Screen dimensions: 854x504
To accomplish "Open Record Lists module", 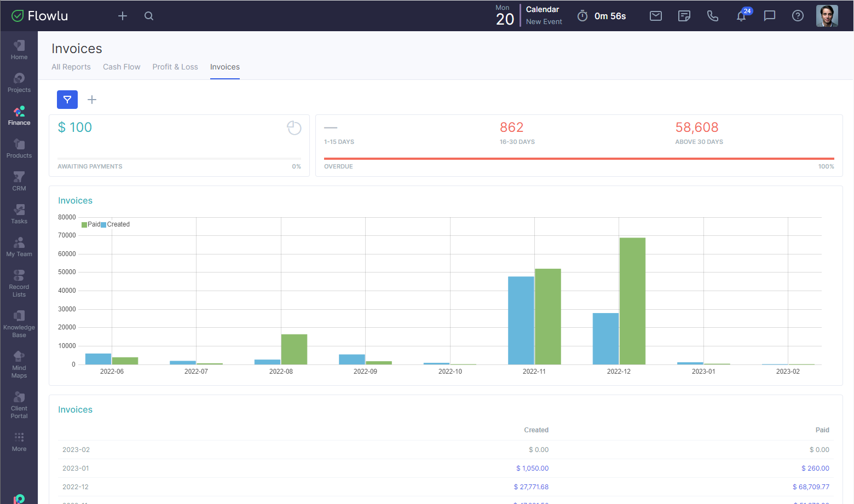I will tap(19, 283).
